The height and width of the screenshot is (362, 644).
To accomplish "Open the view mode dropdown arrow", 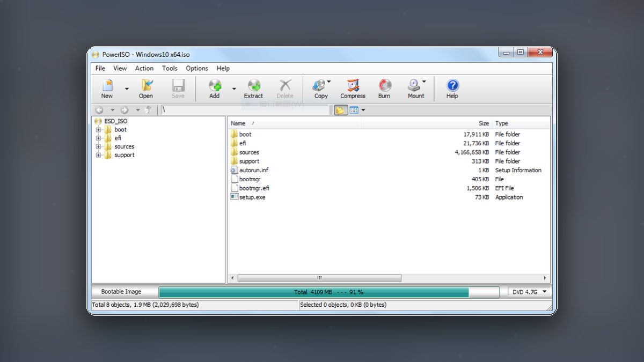I will (x=363, y=110).
